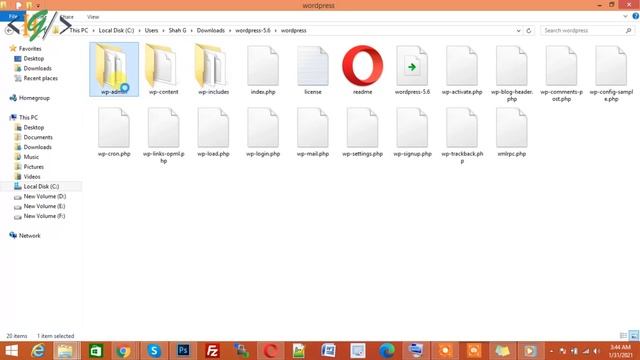Go to This PC in breadcrumb
The image size is (640, 360).
[78, 31]
